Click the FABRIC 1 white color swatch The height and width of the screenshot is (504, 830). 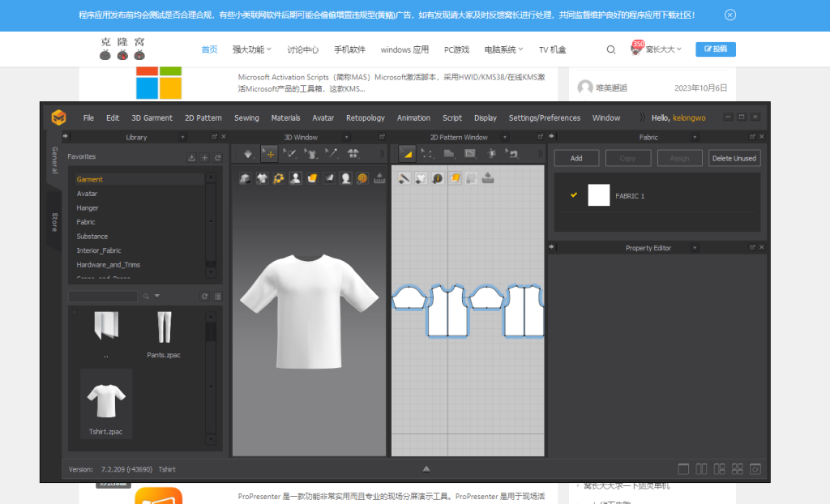coord(599,195)
